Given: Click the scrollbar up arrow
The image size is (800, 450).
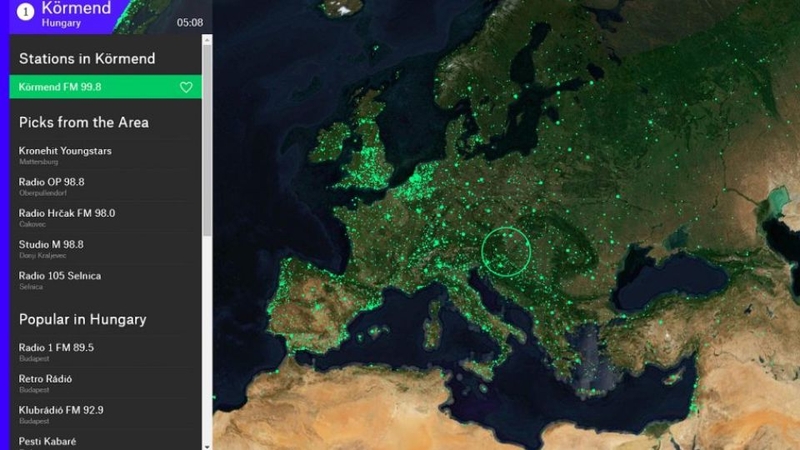Looking at the screenshot, I should point(207,40).
